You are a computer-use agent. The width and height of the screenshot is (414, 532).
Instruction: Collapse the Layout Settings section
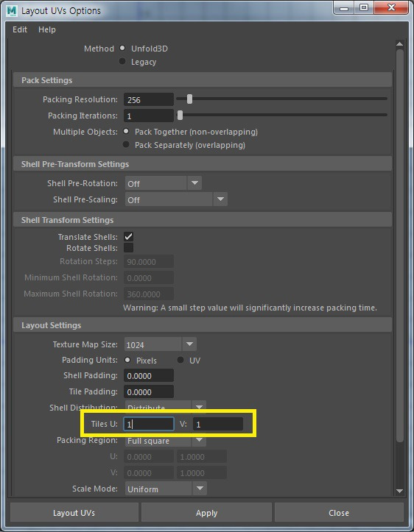click(x=203, y=325)
